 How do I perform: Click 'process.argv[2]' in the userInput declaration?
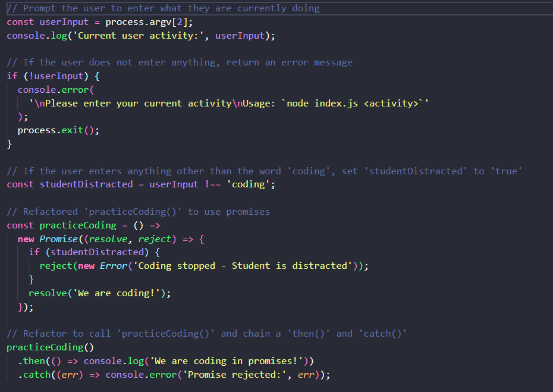[146, 22]
